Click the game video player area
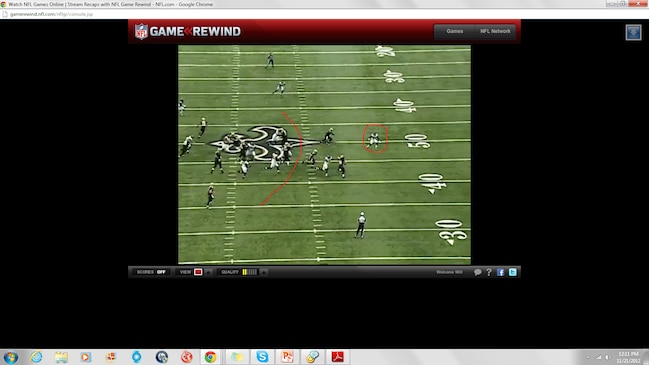 point(324,154)
